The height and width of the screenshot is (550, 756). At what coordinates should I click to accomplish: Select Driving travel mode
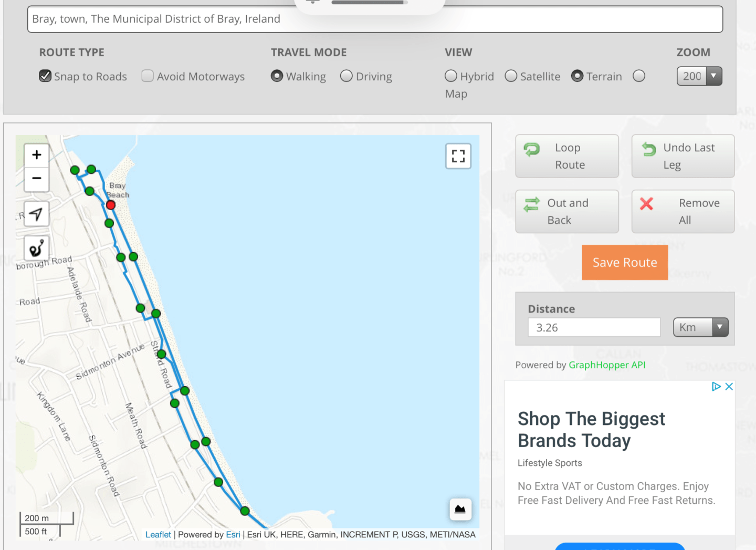coord(346,76)
